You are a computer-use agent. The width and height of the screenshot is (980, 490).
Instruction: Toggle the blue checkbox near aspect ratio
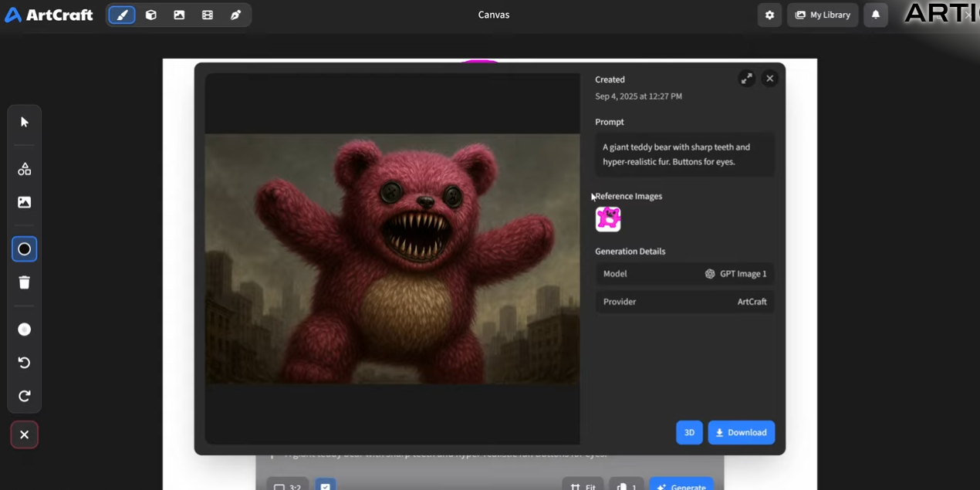(x=326, y=485)
